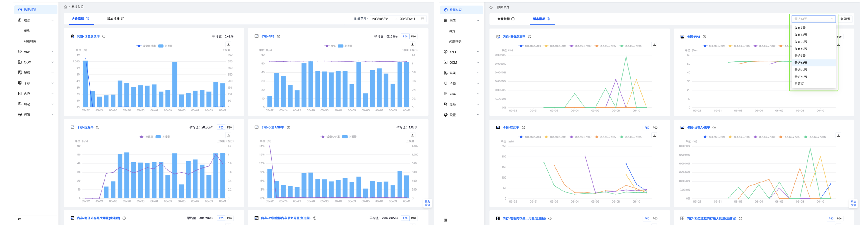The width and height of the screenshot is (868, 230).
Task: Click the help icon next to 内存-32位虚拟内存最大用量 in 大盘指标 view
Action: click(315, 218)
